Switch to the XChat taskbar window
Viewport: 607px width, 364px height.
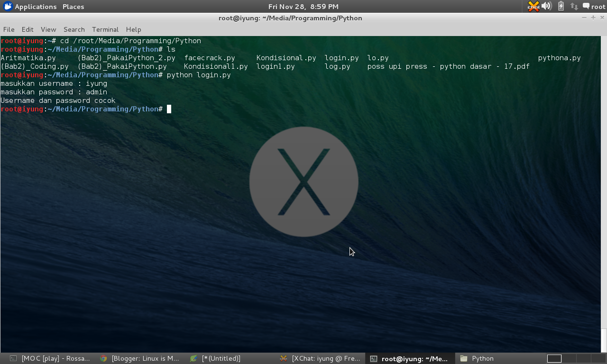[320, 358]
